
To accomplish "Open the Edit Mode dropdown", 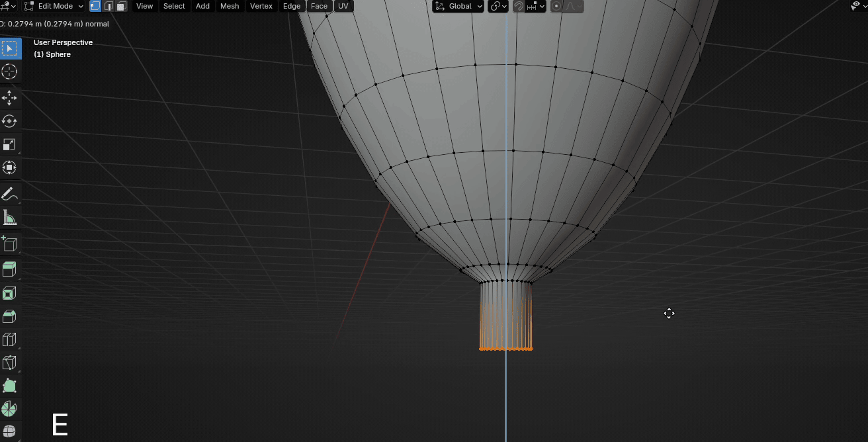I will coord(54,6).
